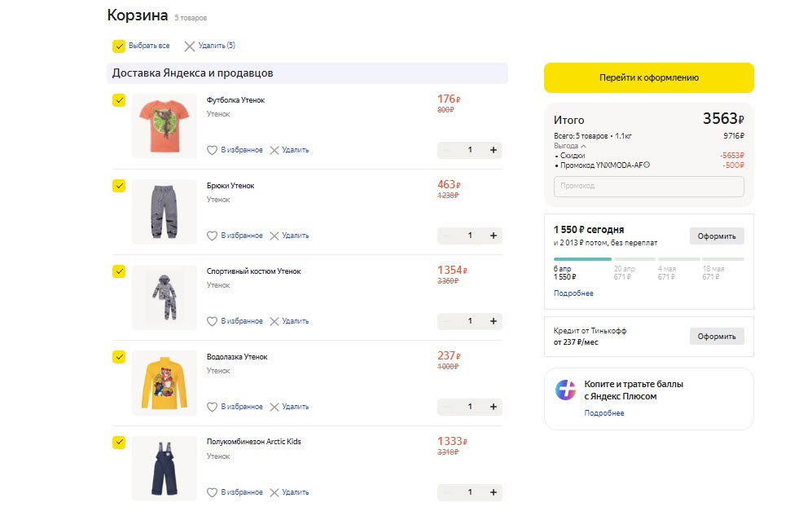Click info icon beside promo code YNXMODA-AF
812x520 pixels.
(647, 165)
